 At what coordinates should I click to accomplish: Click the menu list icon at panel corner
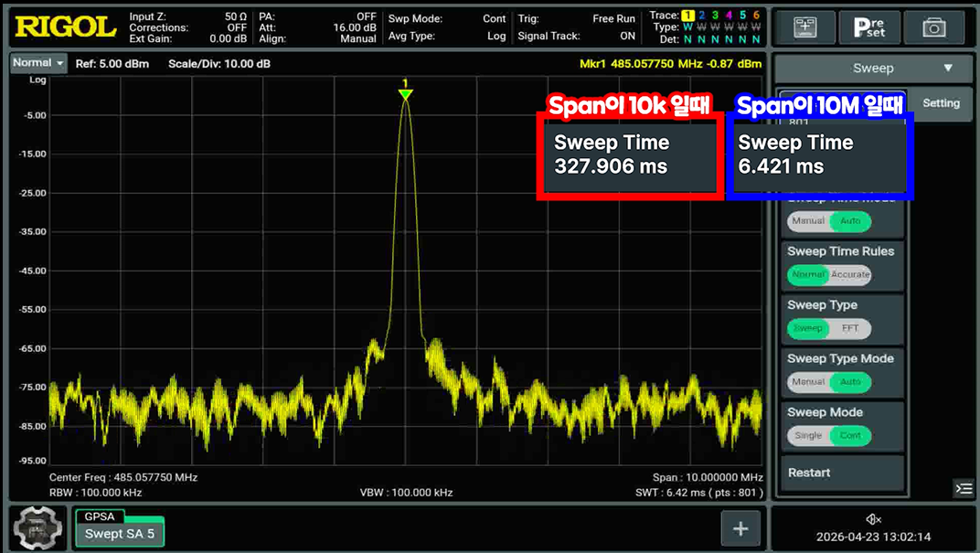pyautogui.click(x=964, y=488)
